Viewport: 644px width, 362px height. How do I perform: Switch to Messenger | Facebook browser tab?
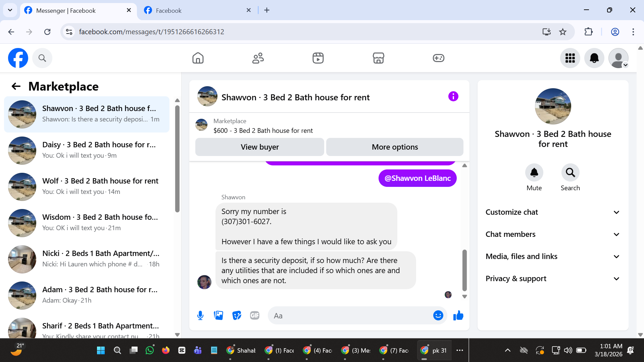[78, 10]
